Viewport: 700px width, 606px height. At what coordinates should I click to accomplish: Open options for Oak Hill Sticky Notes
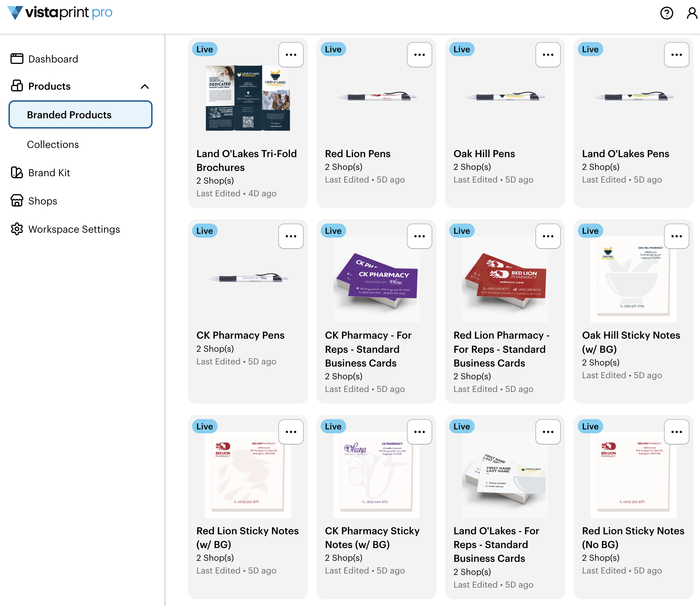click(677, 236)
